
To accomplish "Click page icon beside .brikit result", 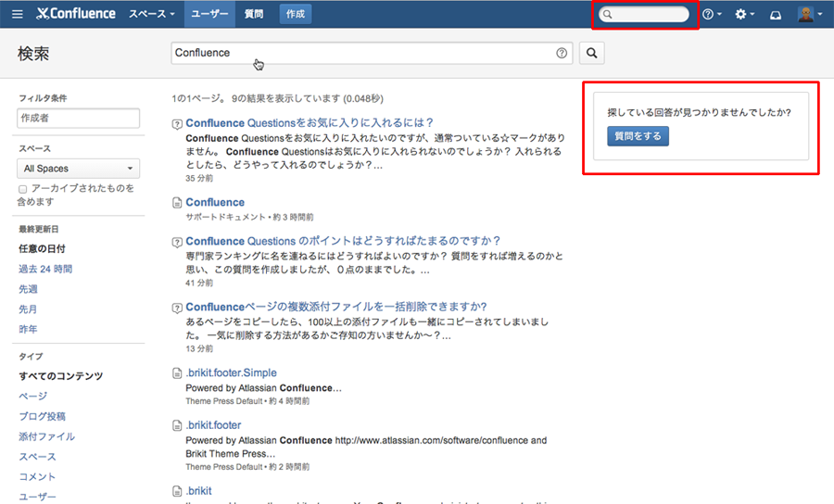I will [x=177, y=491].
